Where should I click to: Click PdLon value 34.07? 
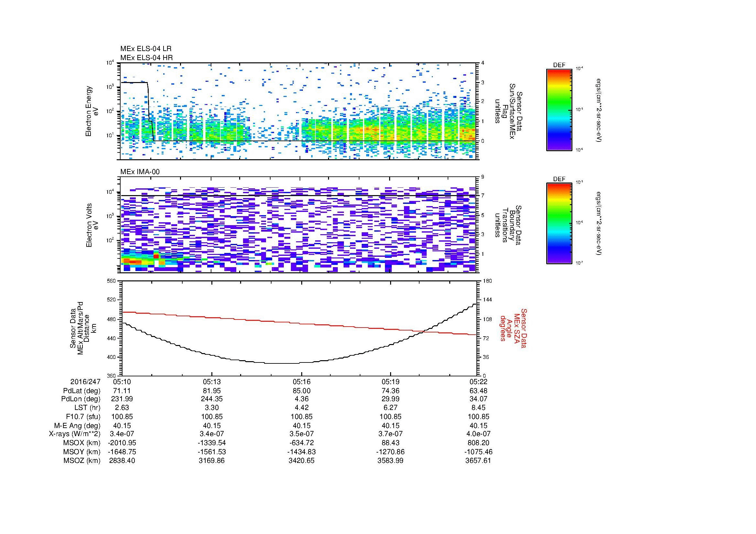pos(478,399)
